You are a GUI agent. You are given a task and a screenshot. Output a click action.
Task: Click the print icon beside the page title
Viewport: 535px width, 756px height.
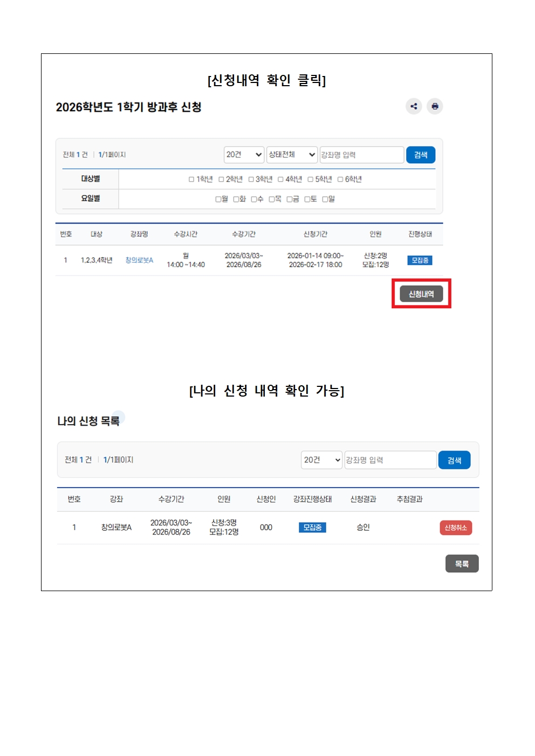435,106
